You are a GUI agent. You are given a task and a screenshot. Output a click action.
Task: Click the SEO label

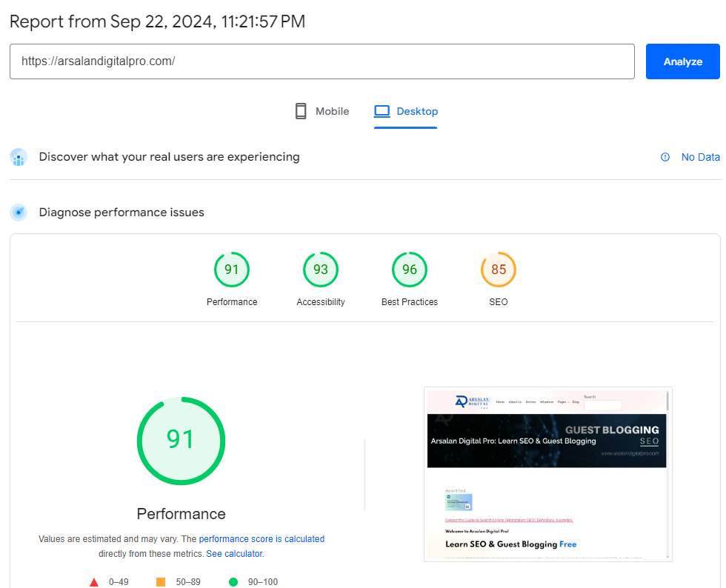(x=498, y=302)
